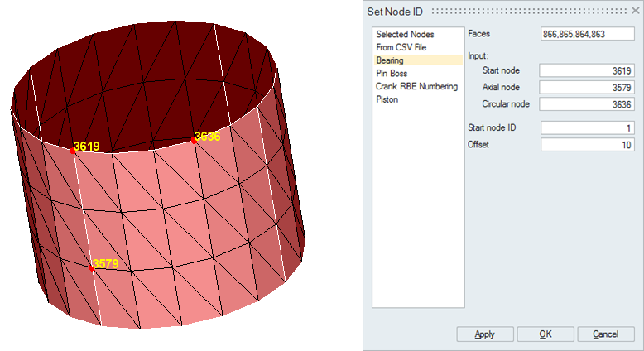
Task: Click the red node marker labeled 3619
Action: tap(73, 151)
